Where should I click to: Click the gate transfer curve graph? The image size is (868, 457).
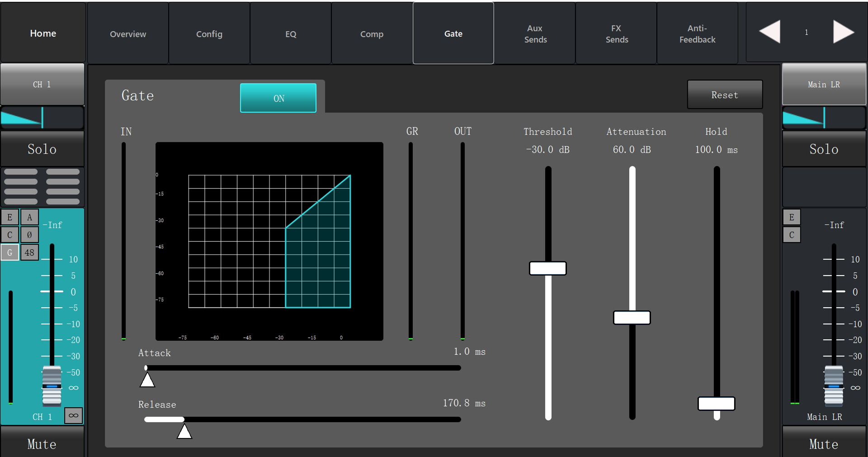[x=269, y=241]
